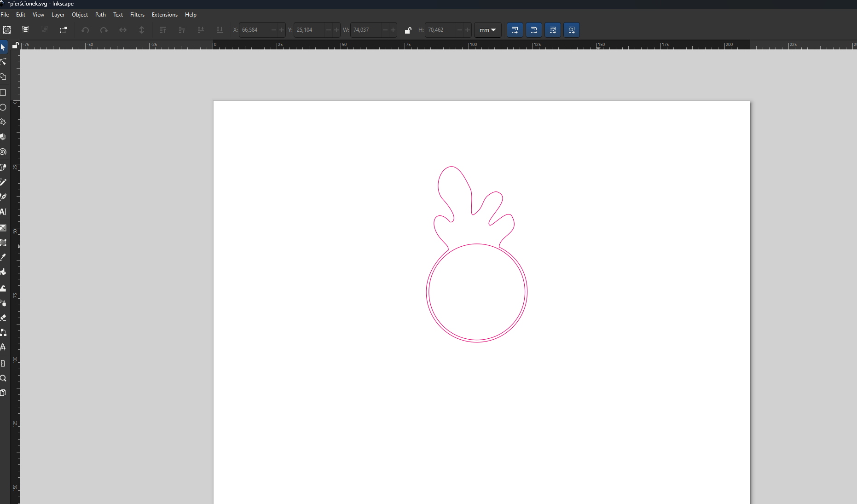Select the Mesh gradient tool
Screen dimensions: 857x504
3,243
